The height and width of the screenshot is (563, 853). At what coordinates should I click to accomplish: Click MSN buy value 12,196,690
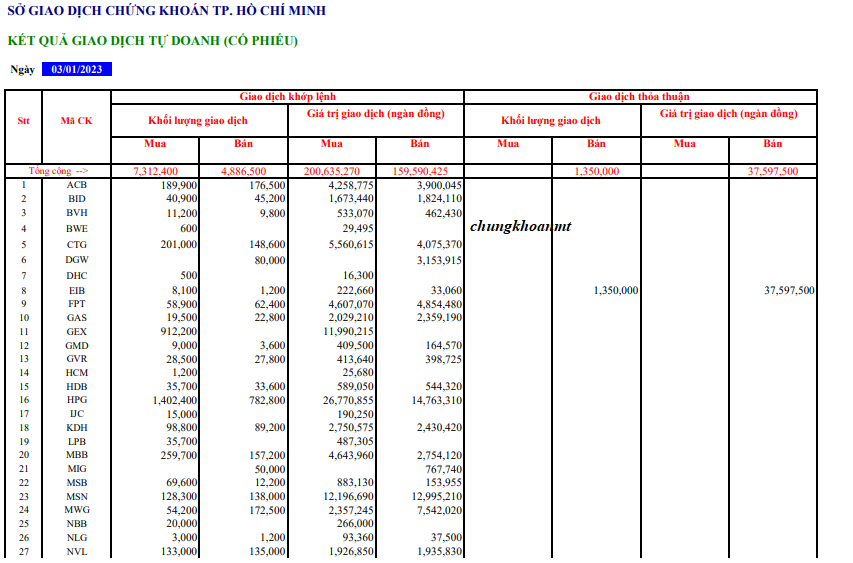348,497
